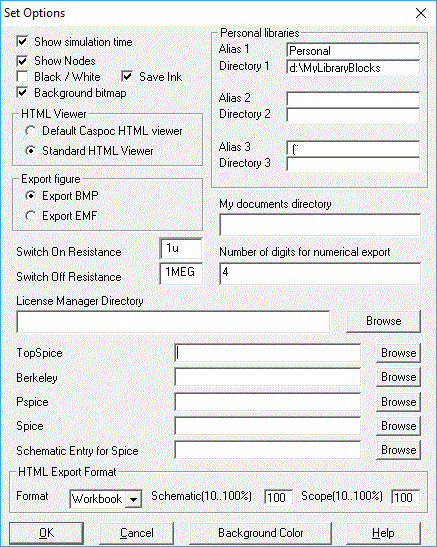Viewport: 437px width, 547px height.
Task: Browse for the License Manager Directory
Action: coord(383,321)
